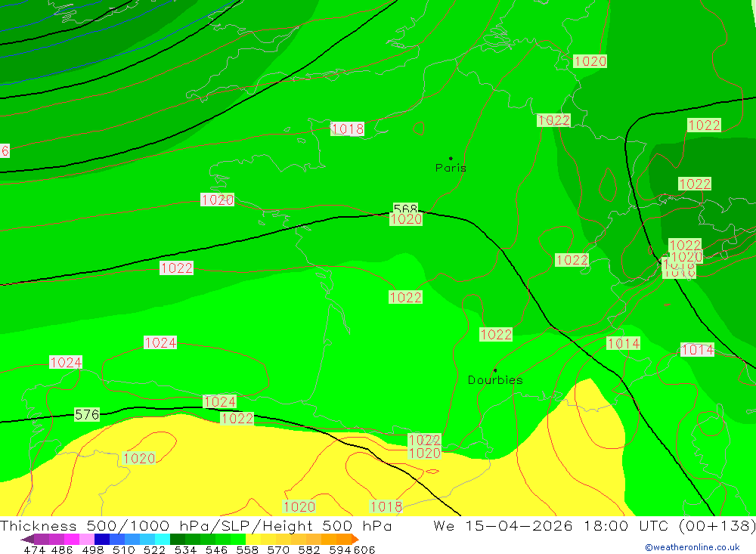756x554 pixels.
Task: Click the 1014 isobar label closest to Dourbies
Action: click(624, 343)
